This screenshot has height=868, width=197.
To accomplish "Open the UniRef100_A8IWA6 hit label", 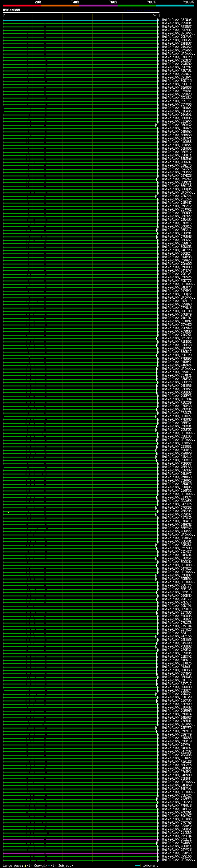I will pyautogui.click(x=177, y=20).
